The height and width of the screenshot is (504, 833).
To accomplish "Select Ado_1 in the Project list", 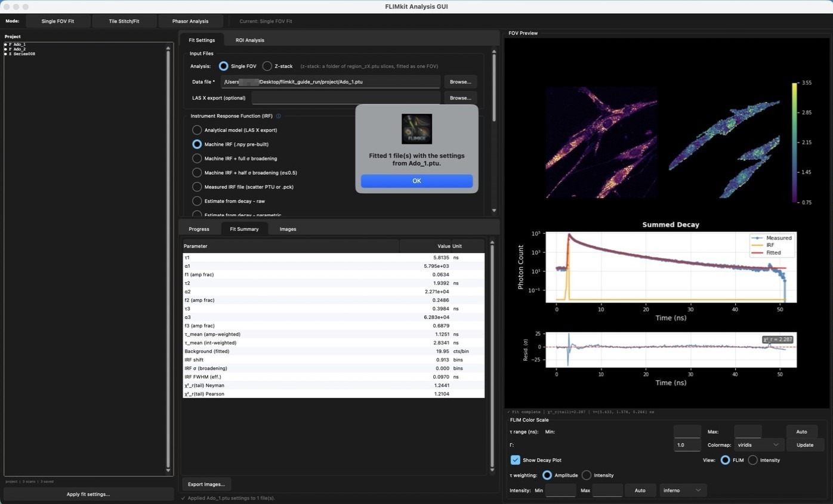I will pos(17,45).
